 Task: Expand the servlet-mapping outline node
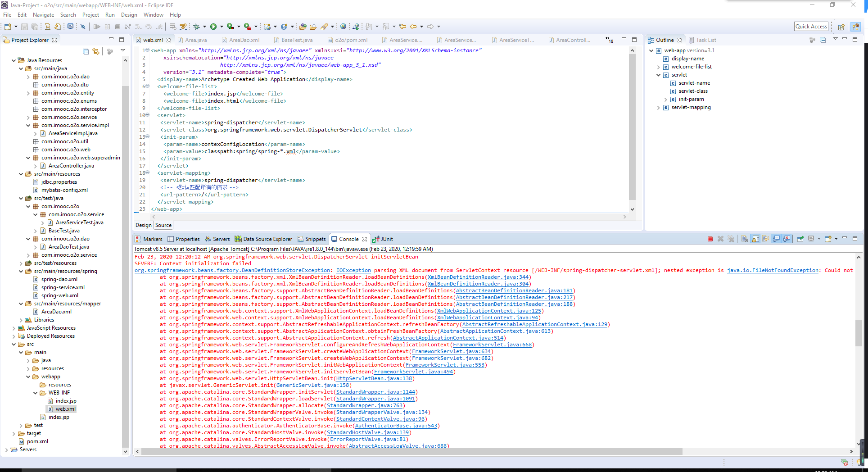click(658, 107)
